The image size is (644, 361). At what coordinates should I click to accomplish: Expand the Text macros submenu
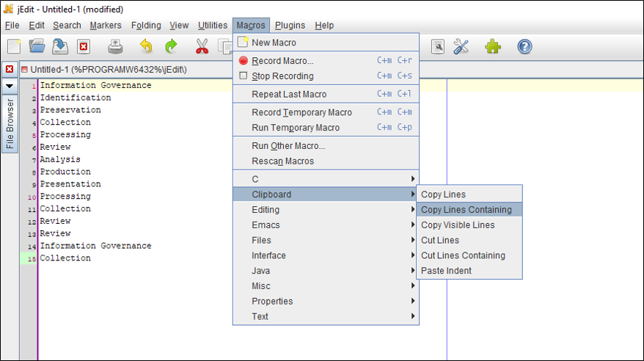click(326, 316)
